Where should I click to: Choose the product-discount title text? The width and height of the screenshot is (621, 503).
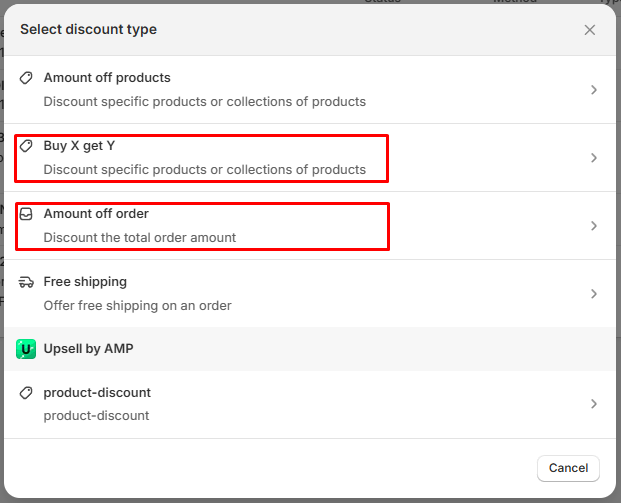coord(97,393)
